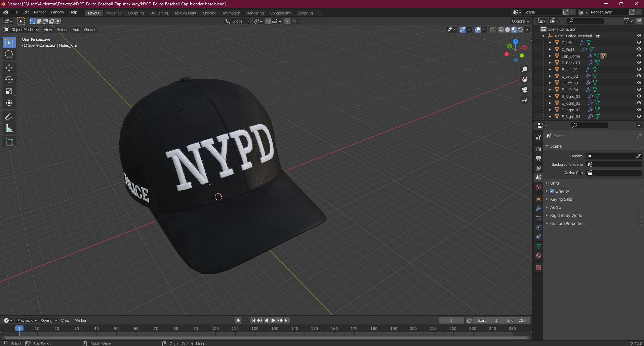Toggle auto keying record button
This screenshot has height=346, width=644.
click(x=238, y=320)
